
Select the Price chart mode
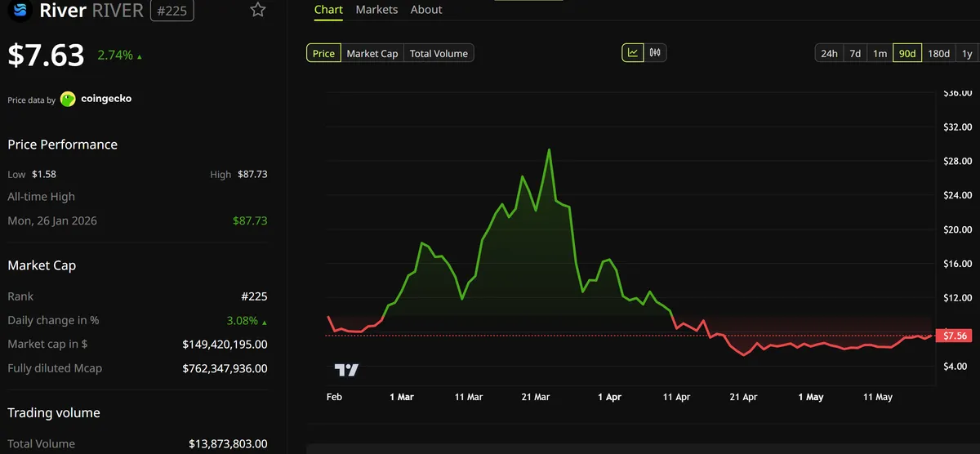tap(323, 53)
